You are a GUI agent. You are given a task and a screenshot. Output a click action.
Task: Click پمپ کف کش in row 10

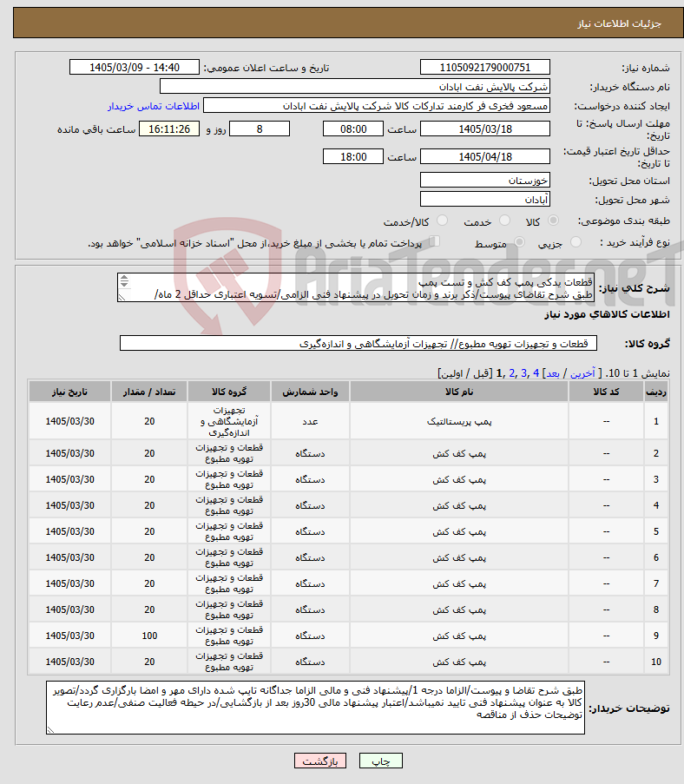pyautogui.click(x=459, y=662)
